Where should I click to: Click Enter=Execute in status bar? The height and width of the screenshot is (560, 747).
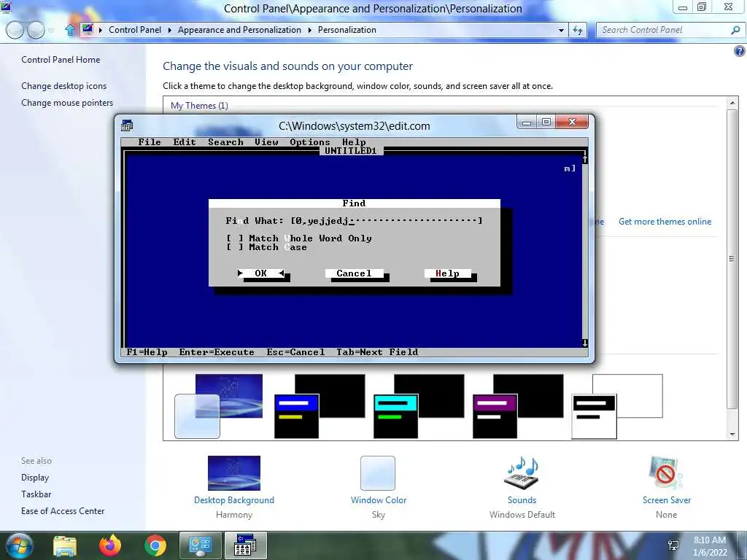point(217,352)
